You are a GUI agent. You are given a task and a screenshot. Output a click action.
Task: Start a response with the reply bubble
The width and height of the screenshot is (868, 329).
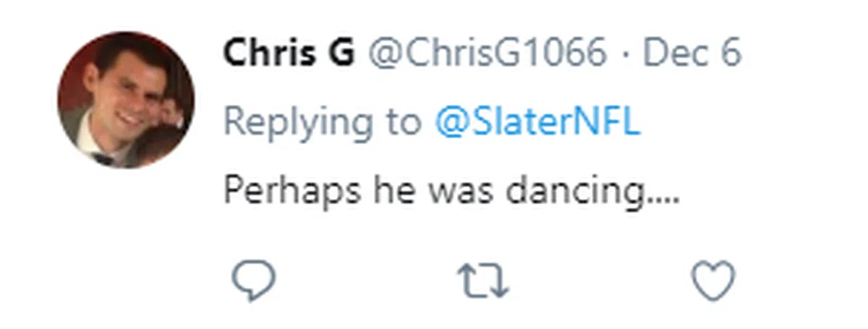[253, 281]
